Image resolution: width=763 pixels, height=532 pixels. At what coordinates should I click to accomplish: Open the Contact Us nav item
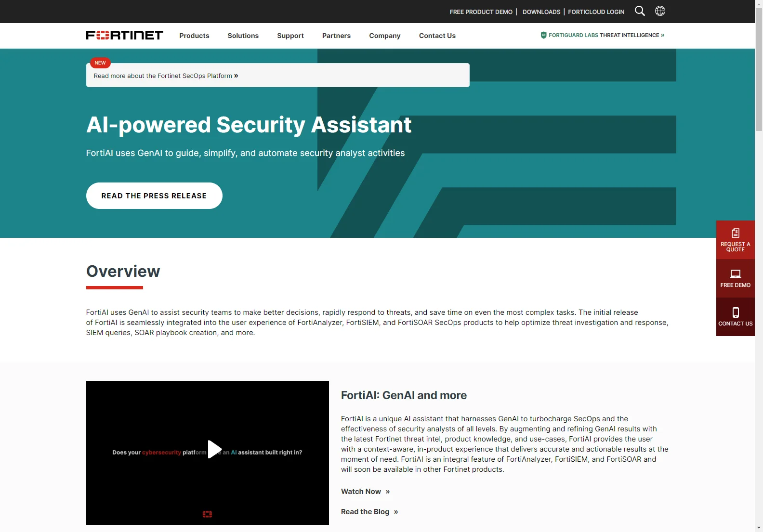[437, 36]
